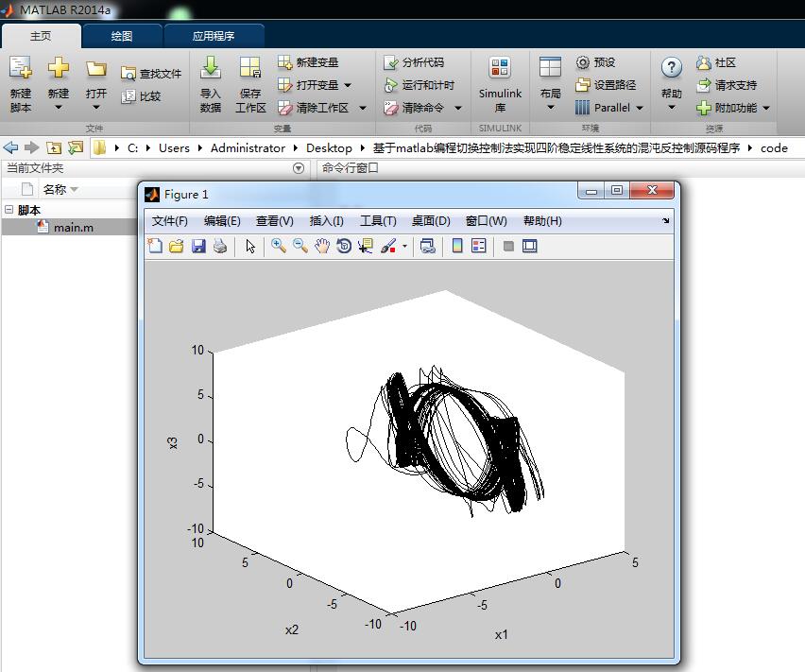The height and width of the screenshot is (672, 805).
Task: Open Edit (编辑) menu in Figure 1
Action: pyautogui.click(x=222, y=221)
